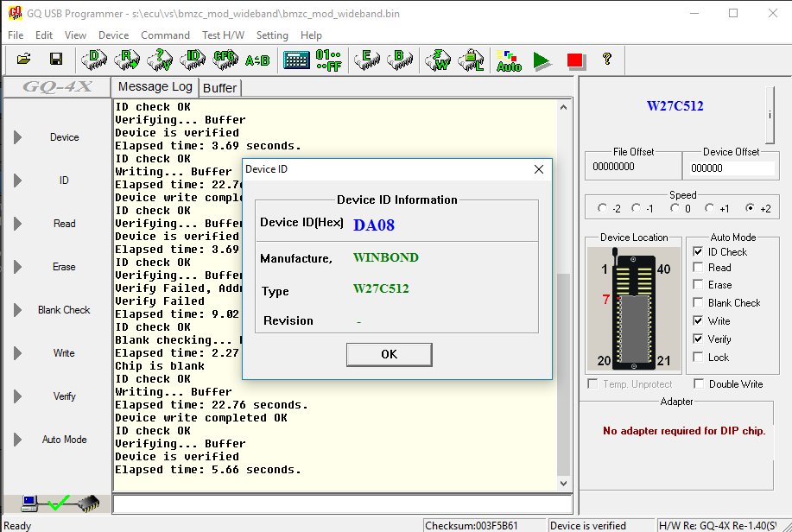Enable the Blank Check checkbox
Image resolution: width=792 pixels, height=532 pixels.
pos(698,302)
